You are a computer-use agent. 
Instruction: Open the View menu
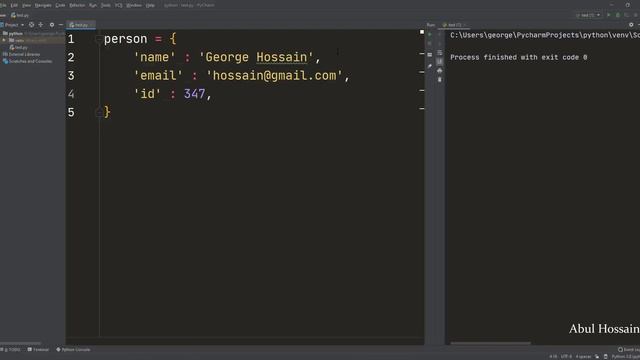27,5
